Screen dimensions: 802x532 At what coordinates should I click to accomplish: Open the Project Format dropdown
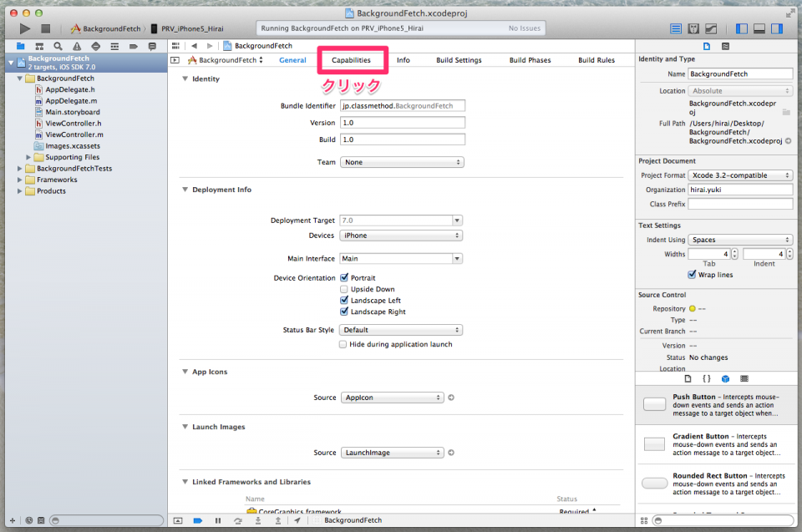click(741, 175)
